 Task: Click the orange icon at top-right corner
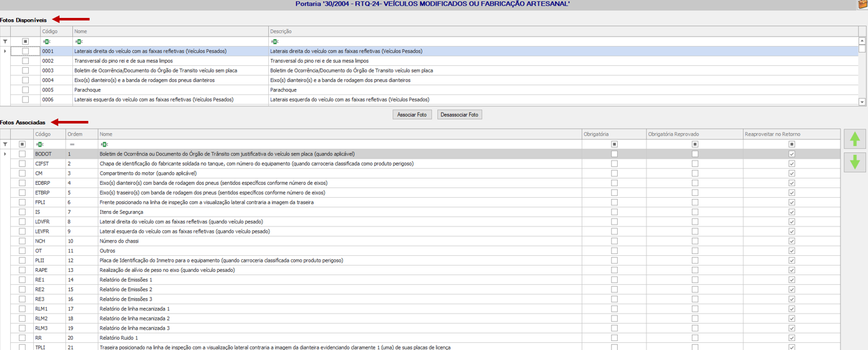862,4
